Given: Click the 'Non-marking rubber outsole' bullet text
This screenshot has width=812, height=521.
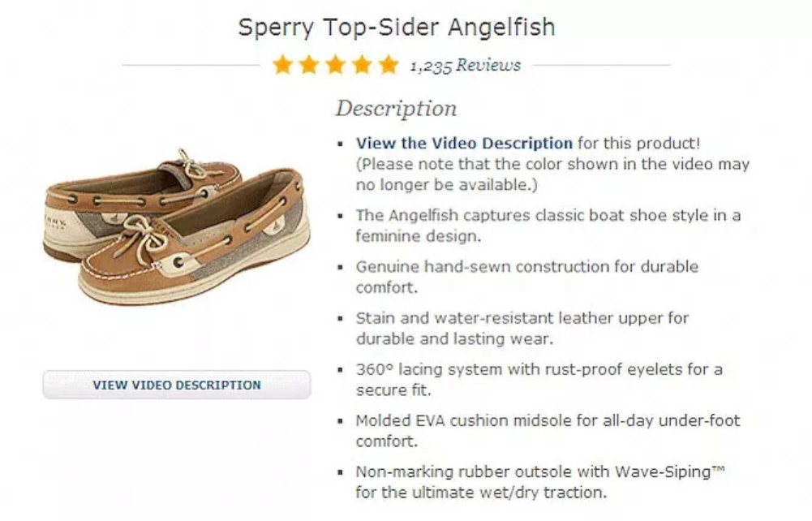Looking at the screenshot, I should (x=539, y=482).
